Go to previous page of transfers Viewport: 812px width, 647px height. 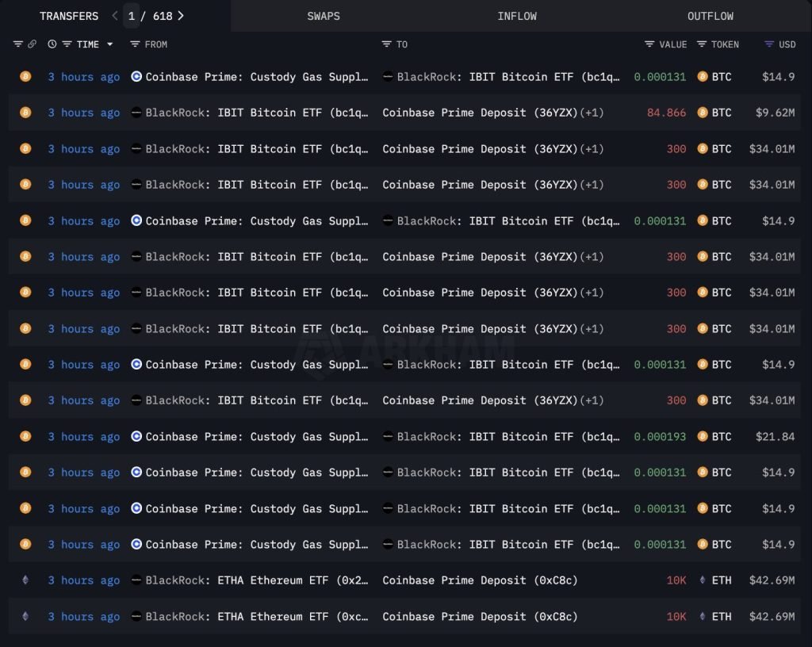pyautogui.click(x=114, y=16)
